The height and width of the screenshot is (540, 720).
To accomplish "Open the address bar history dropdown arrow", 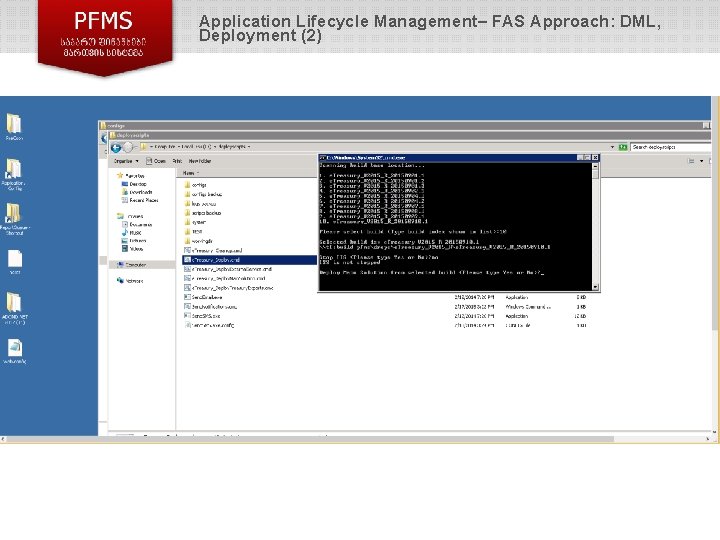I will 613,147.
